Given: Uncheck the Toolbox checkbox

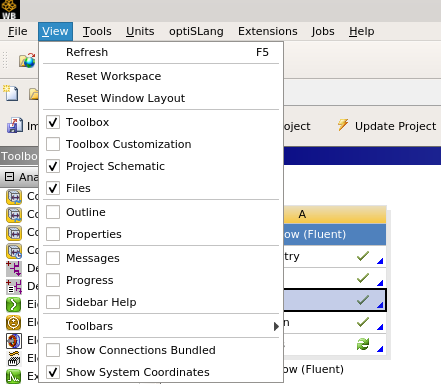Looking at the screenshot, I should click(53, 122).
